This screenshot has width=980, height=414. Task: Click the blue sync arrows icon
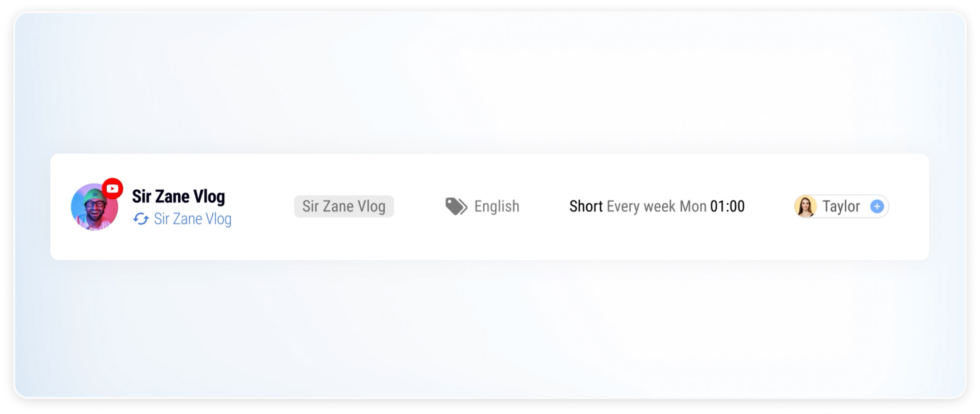(141, 219)
